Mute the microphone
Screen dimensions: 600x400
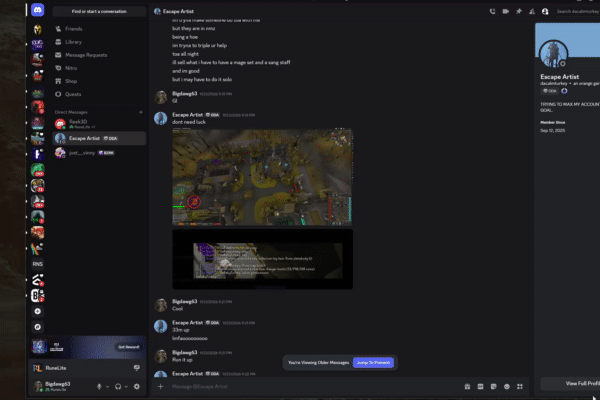(x=99, y=387)
